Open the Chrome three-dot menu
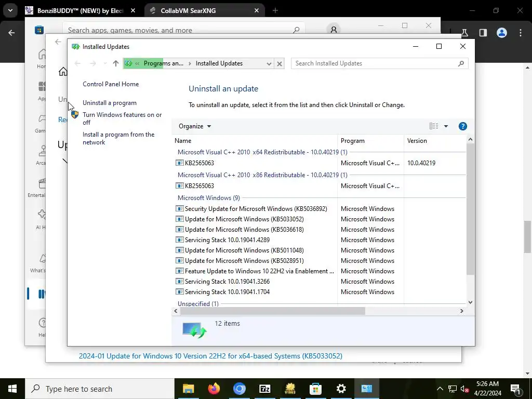 click(x=521, y=33)
